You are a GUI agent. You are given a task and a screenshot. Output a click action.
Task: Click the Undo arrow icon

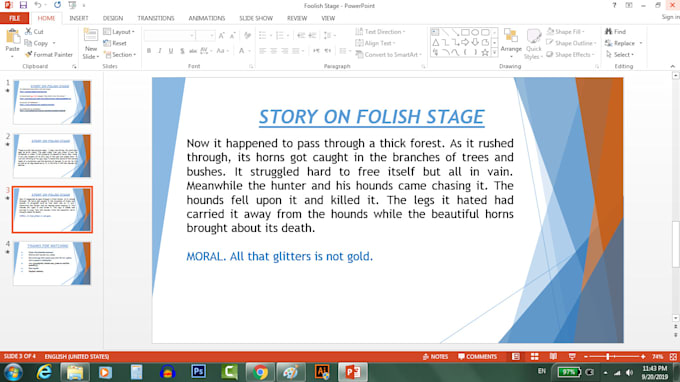[38, 5]
